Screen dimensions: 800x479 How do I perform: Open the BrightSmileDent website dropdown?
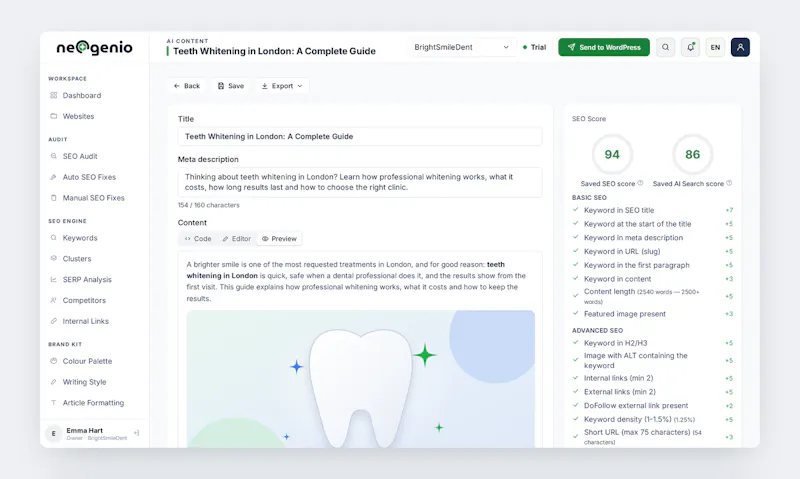tap(461, 47)
